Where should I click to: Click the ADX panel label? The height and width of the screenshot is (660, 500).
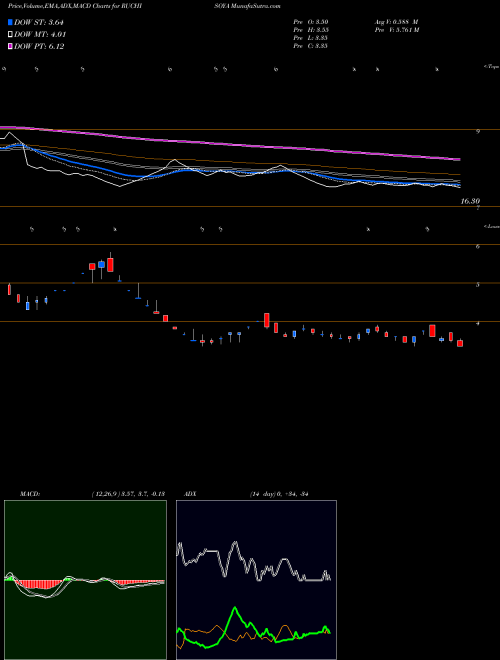pos(190,494)
